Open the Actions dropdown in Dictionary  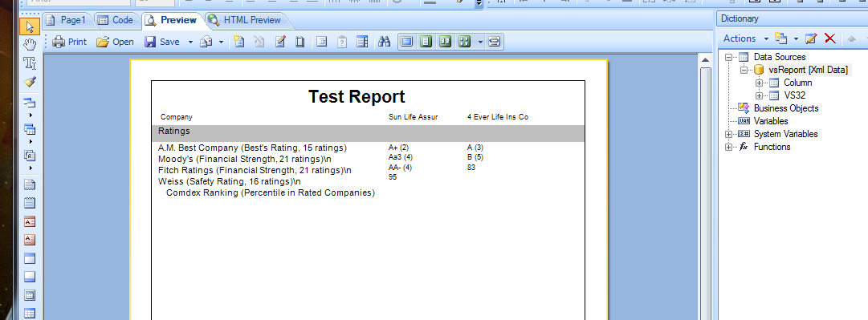(746, 38)
